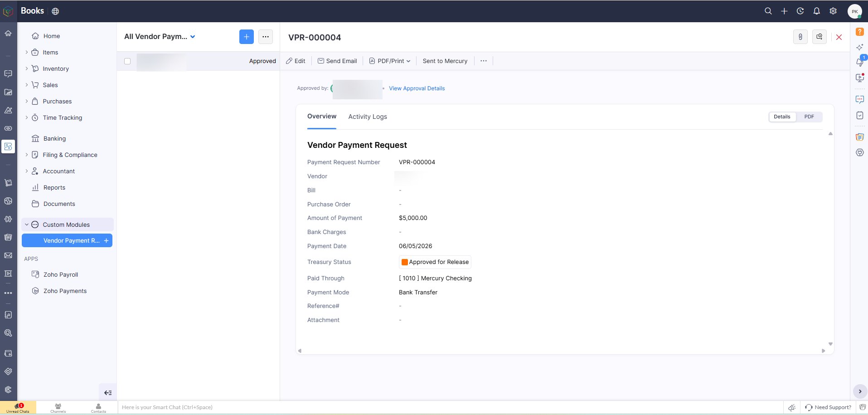Switch to the Activity Logs tab
Viewport: 868px width, 415px height.
(368, 117)
